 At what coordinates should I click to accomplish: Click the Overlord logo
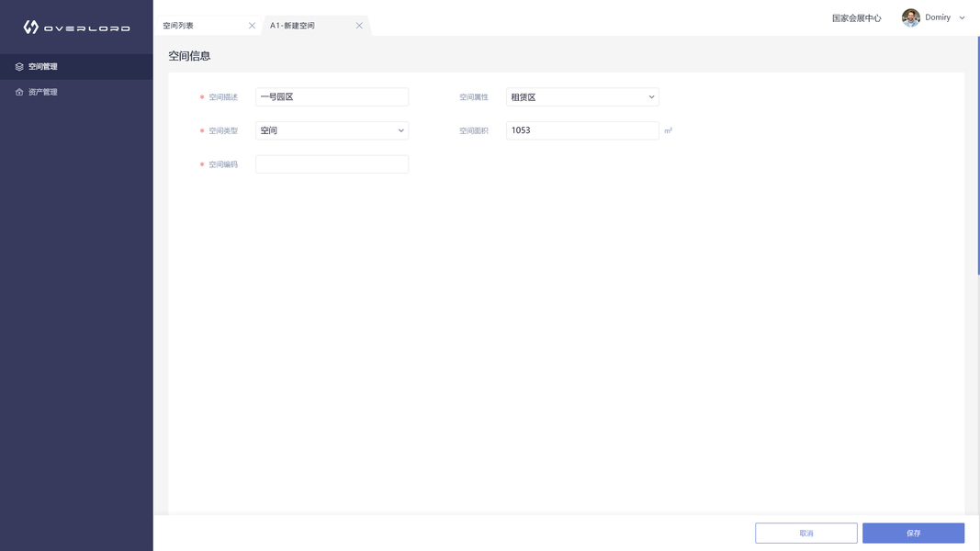pos(76,27)
